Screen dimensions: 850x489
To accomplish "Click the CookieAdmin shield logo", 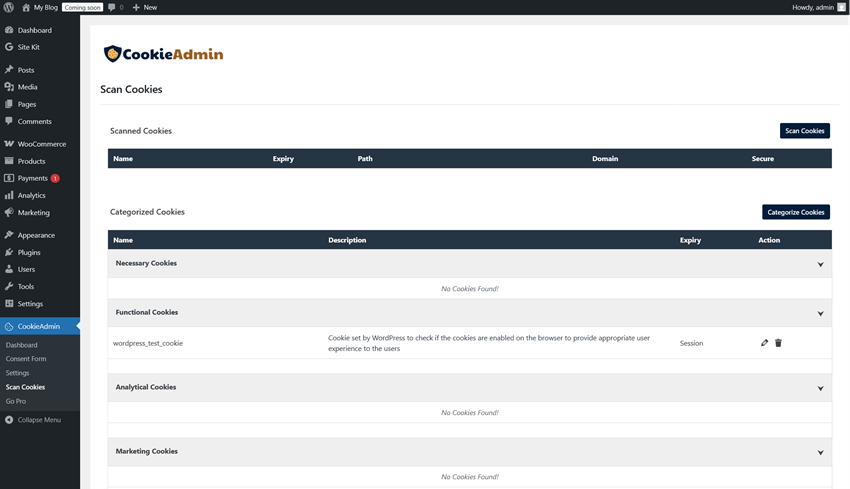I will pos(112,54).
